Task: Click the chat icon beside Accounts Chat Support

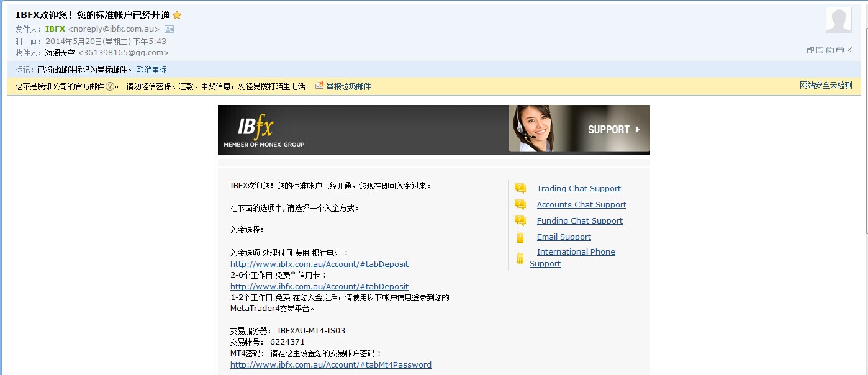Action: tap(520, 205)
